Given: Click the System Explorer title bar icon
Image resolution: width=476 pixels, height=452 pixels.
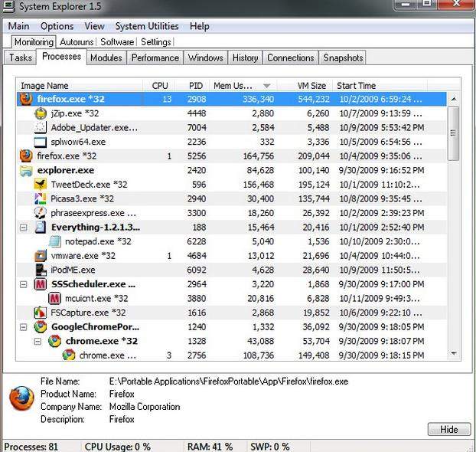Looking at the screenshot, I should point(8,6).
